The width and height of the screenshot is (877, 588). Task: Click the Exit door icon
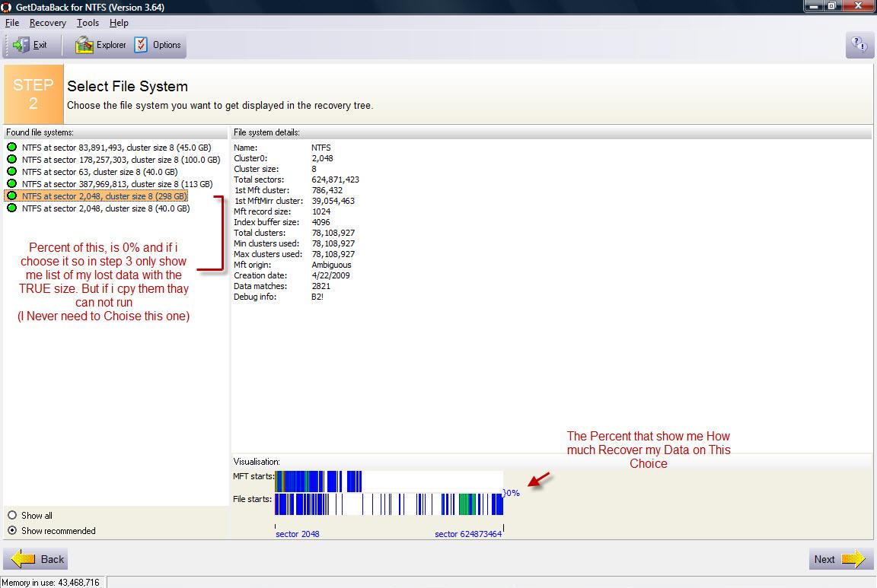tap(21, 45)
